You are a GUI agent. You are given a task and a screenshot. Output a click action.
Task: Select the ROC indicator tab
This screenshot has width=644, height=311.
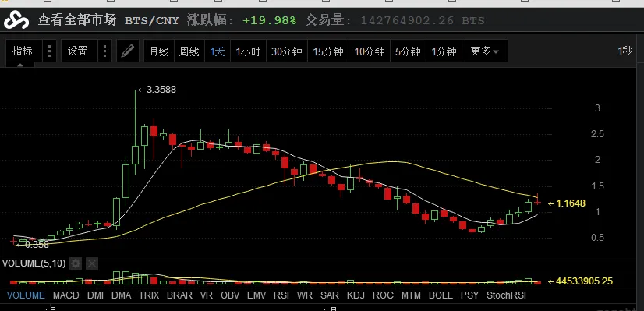coord(383,295)
